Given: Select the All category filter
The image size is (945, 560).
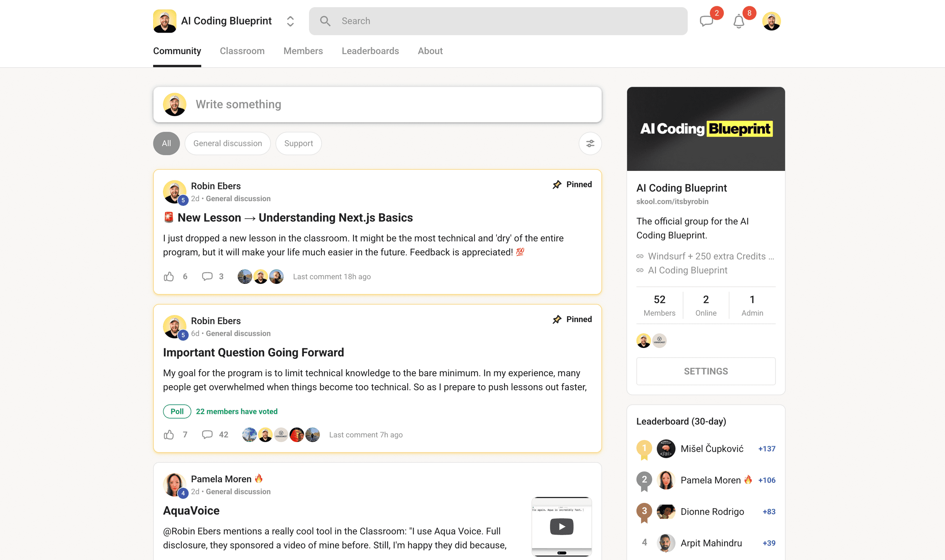Looking at the screenshot, I should point(166,143).
